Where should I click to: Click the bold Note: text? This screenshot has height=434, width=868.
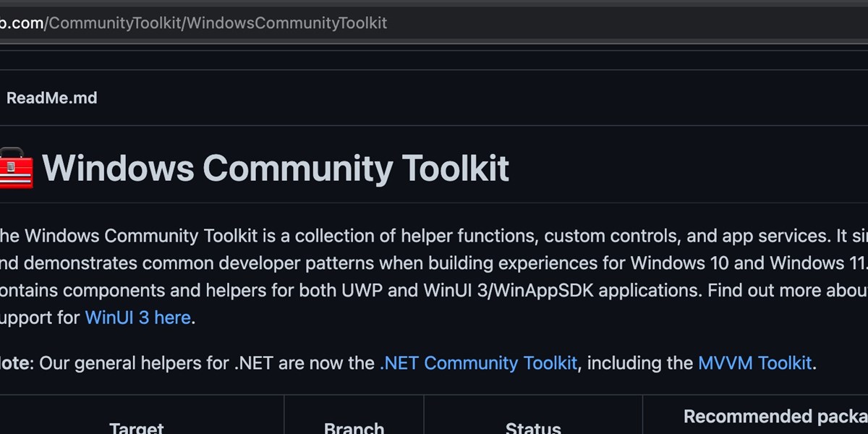click(x=16, y=362)
